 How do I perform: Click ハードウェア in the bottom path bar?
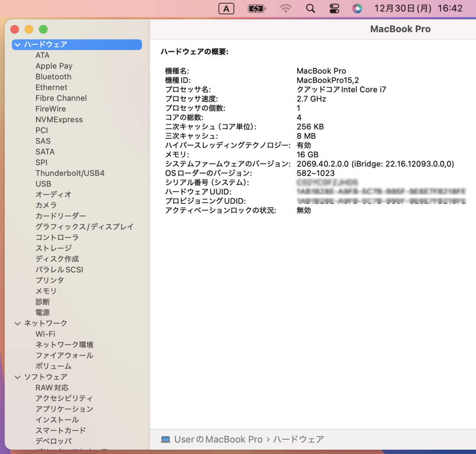click(x=298, y=439)
